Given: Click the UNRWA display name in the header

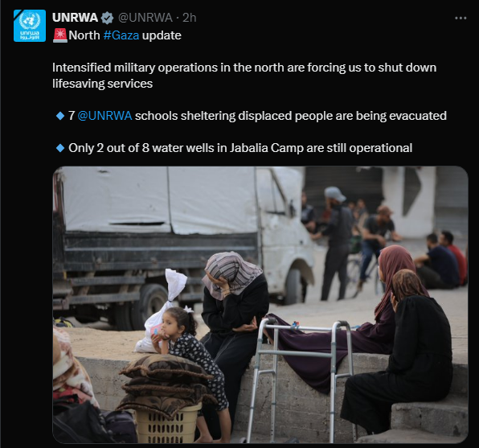Looking at the screenshot, I should tap(75, 18).
